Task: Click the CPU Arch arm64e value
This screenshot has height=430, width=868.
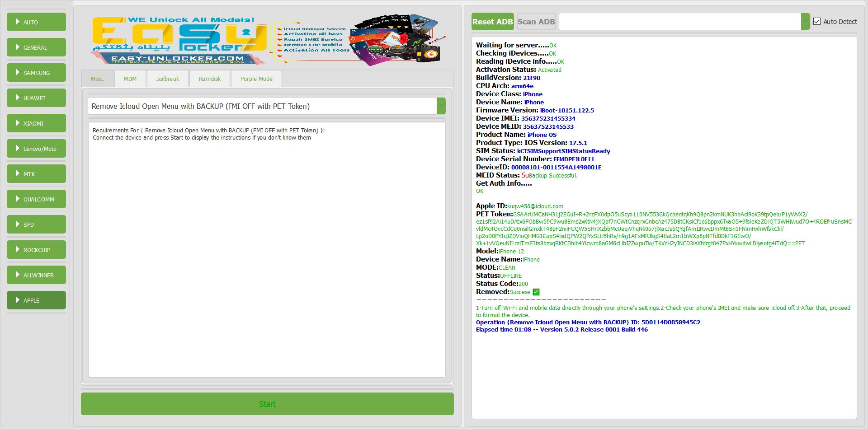Action: pyautogui.click(x=522, y=86)
